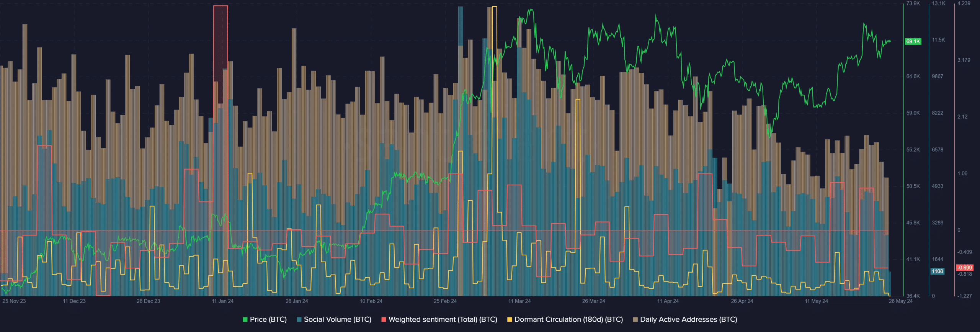Click the tan Daily Active Addresses square

pos(635,319)
